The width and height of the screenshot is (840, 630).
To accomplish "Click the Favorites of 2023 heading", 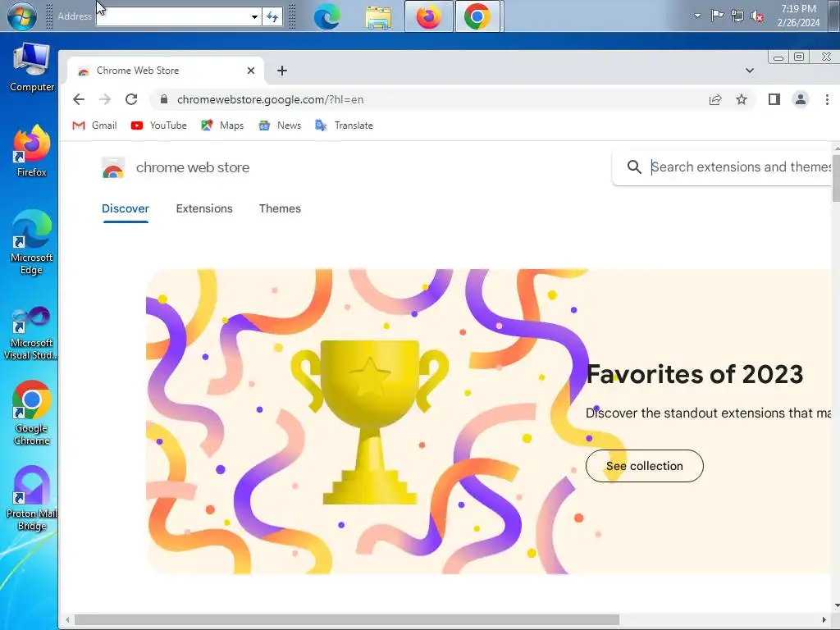I will (x=695, y=374).
